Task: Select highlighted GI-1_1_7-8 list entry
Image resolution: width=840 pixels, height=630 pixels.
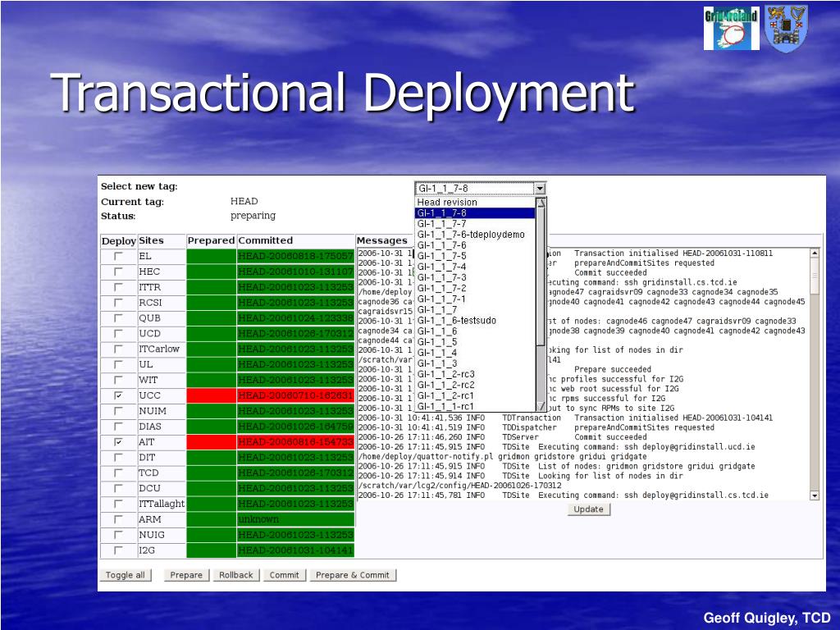Action: tap(475, 212)
